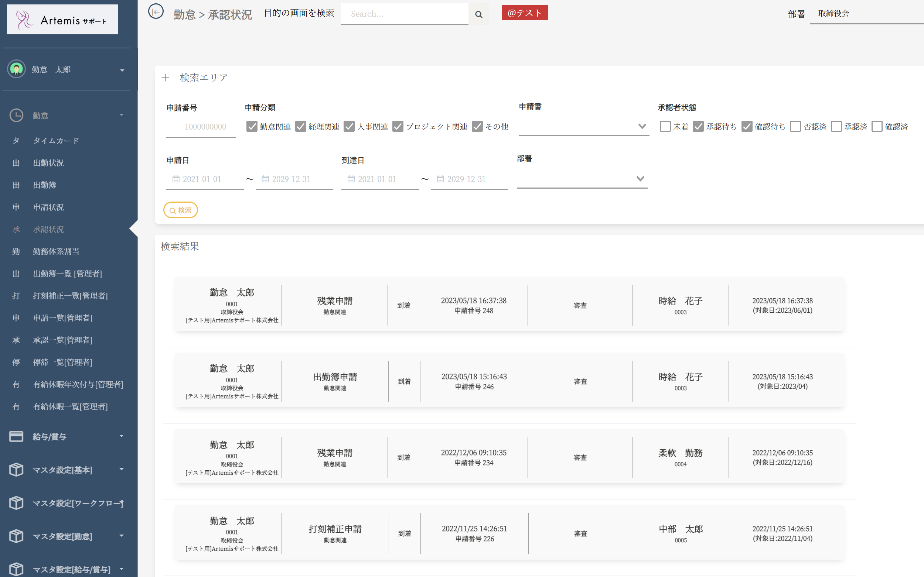Click the user avatar for 勤怠 太郎
The image size is (924, 577).
pos(16,69)
